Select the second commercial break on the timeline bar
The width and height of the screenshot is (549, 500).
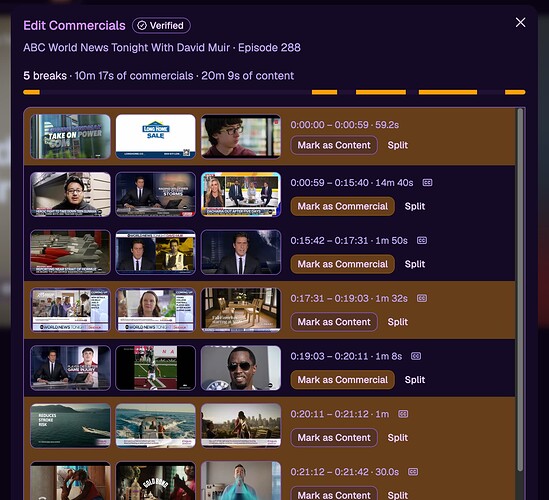pos(324,92)
